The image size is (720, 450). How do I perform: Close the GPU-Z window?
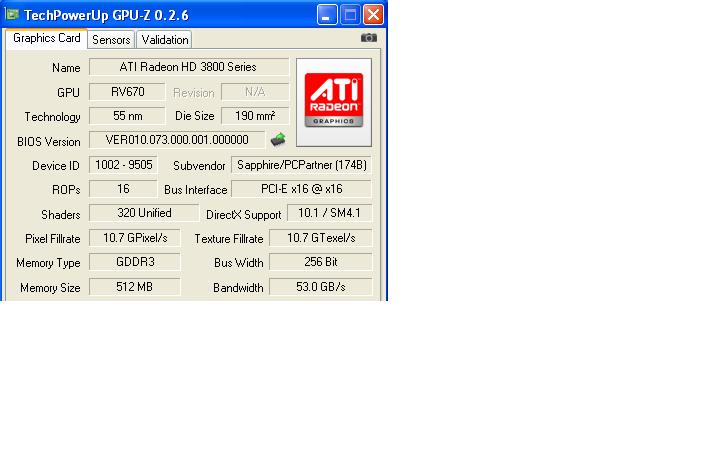(x=374, y=15)
